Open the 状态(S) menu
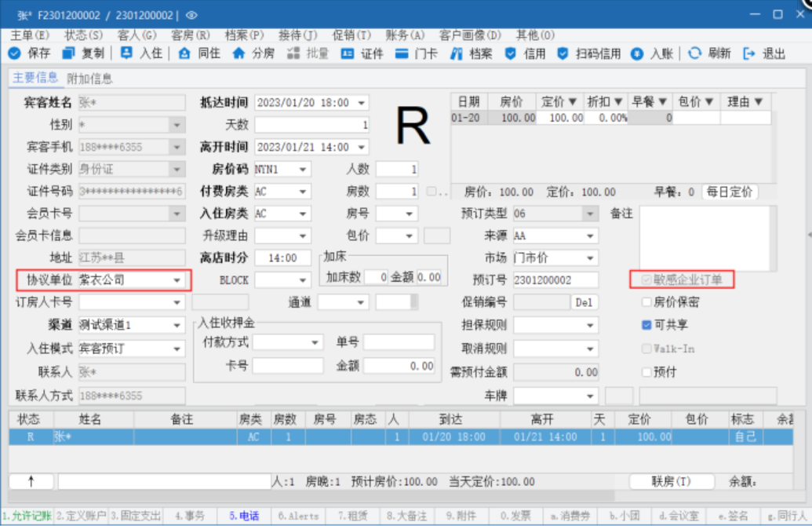The height and width of the screenshot is (526, 812). point(83,35)
